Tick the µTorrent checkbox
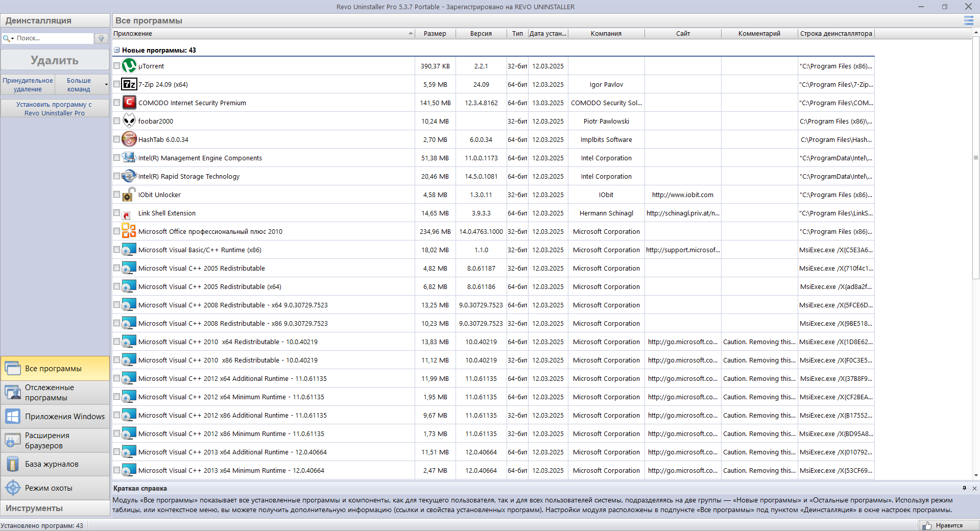The image size is (980, 531). 117,66
